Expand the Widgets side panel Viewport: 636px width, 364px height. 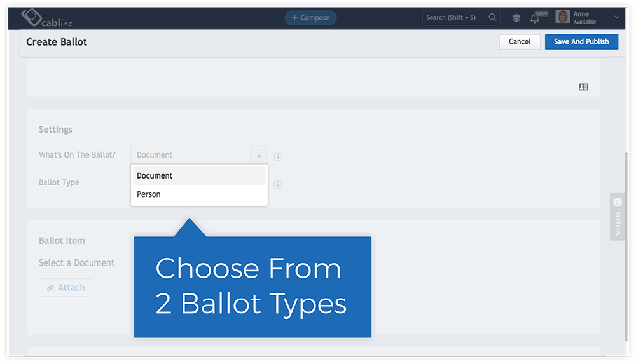pos(618,217)
